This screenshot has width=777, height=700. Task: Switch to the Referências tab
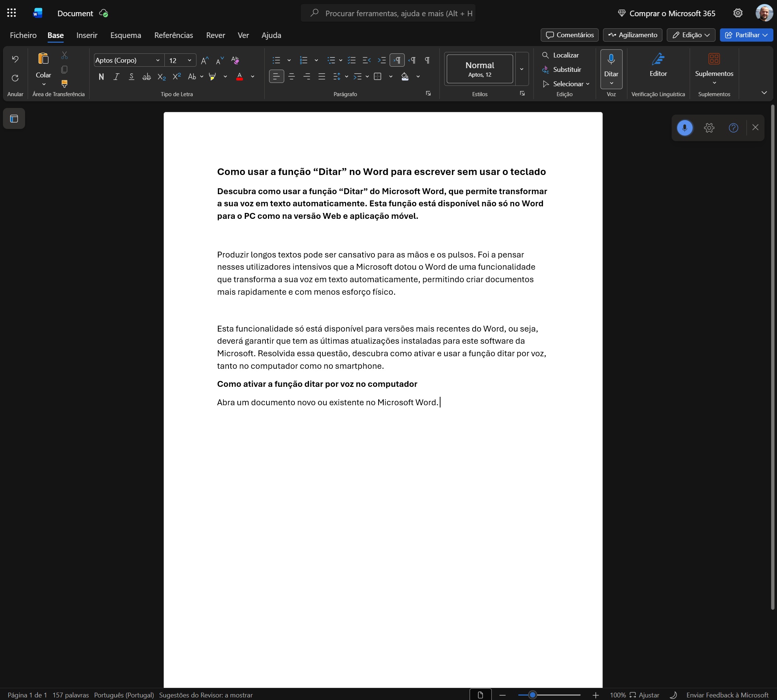point(174,35)
